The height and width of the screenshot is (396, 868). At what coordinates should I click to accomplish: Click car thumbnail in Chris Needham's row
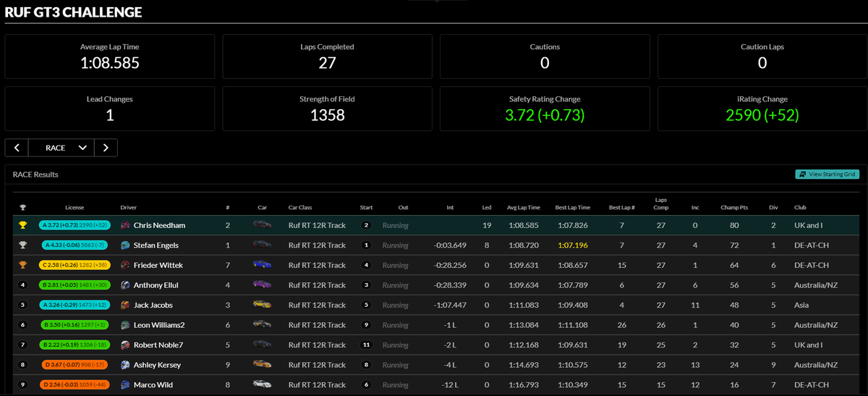click(263, 225)
